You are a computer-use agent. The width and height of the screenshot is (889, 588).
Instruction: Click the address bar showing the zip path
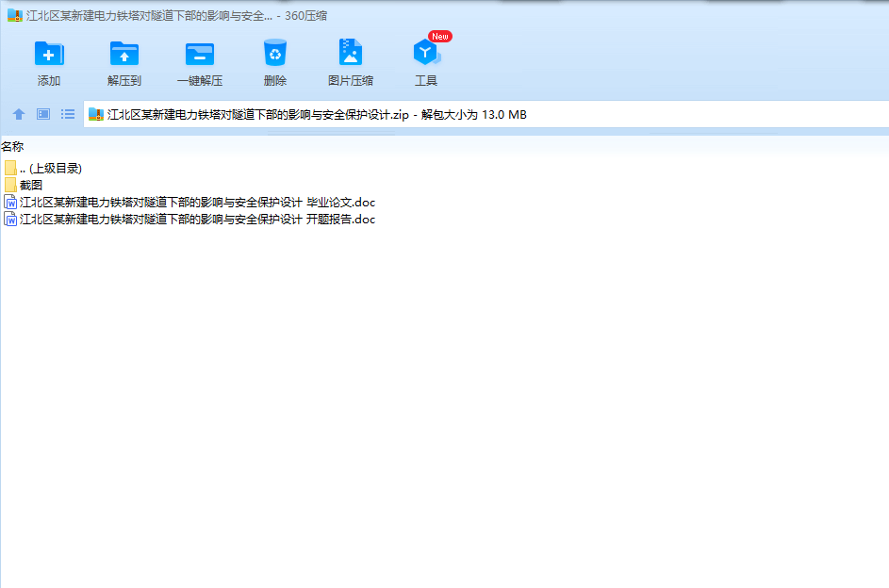486,114
